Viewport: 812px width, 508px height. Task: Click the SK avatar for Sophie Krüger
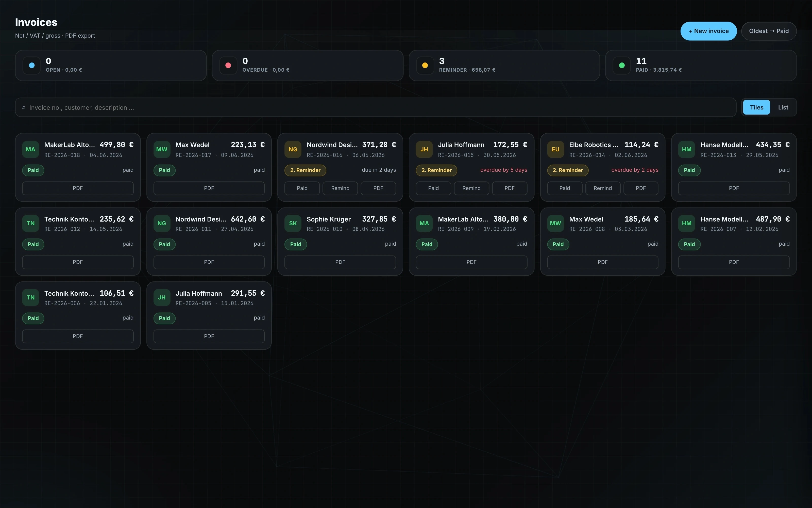[293, 224]
